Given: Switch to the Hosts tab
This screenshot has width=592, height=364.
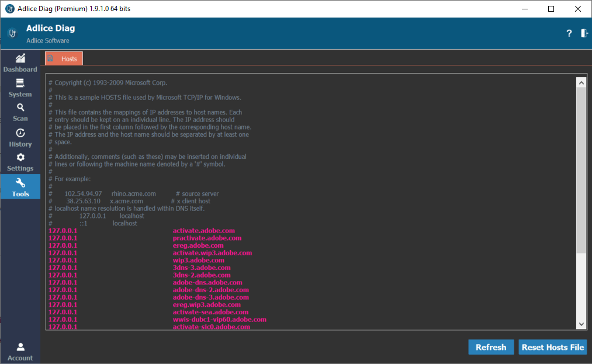Looking at the screenshot, I should (x=64, y=58).
